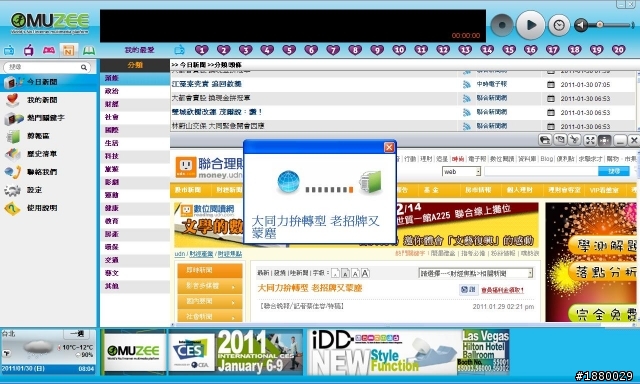Click calendar icon beside 2011-01-30 07:05
640x384 pixels.
[x=551, y=84]
